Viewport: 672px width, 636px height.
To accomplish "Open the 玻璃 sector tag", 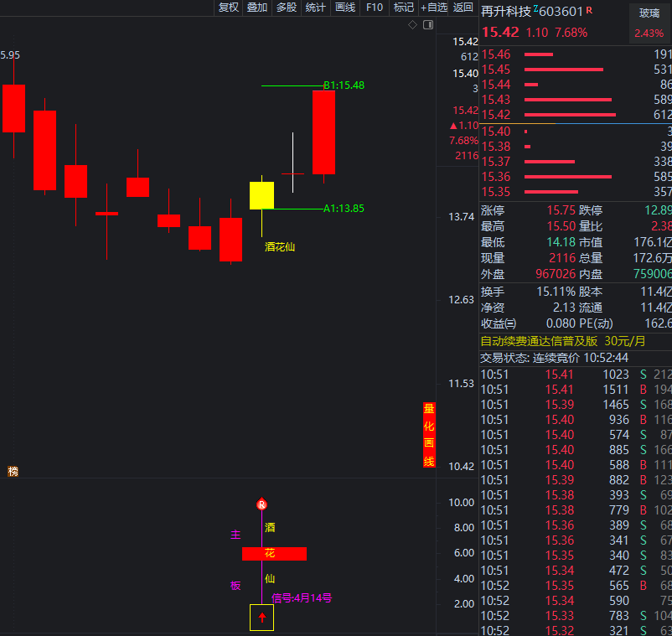I will point(649,13).
